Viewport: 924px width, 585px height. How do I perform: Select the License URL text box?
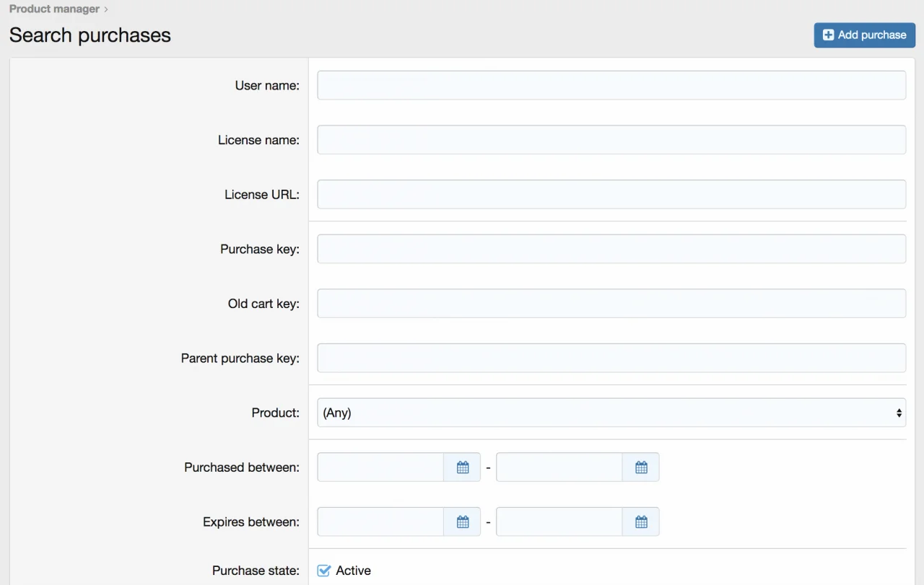pos(611,195)
